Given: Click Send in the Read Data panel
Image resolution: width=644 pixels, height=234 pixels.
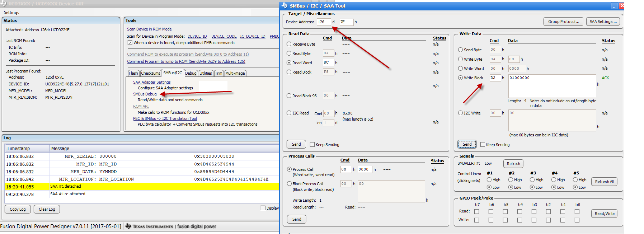Looking at the screenshot, I should click(x=296, y=144).
